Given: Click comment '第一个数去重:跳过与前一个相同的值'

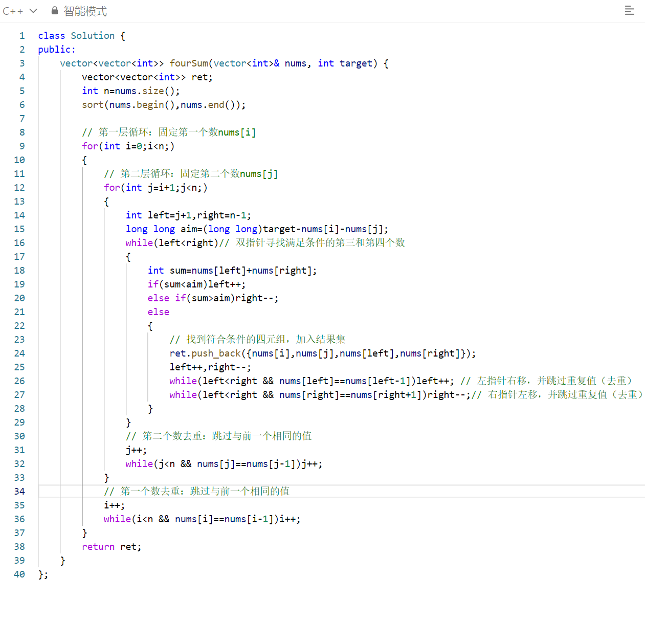Looking at the screenshot, I should [x=197, y=492].
